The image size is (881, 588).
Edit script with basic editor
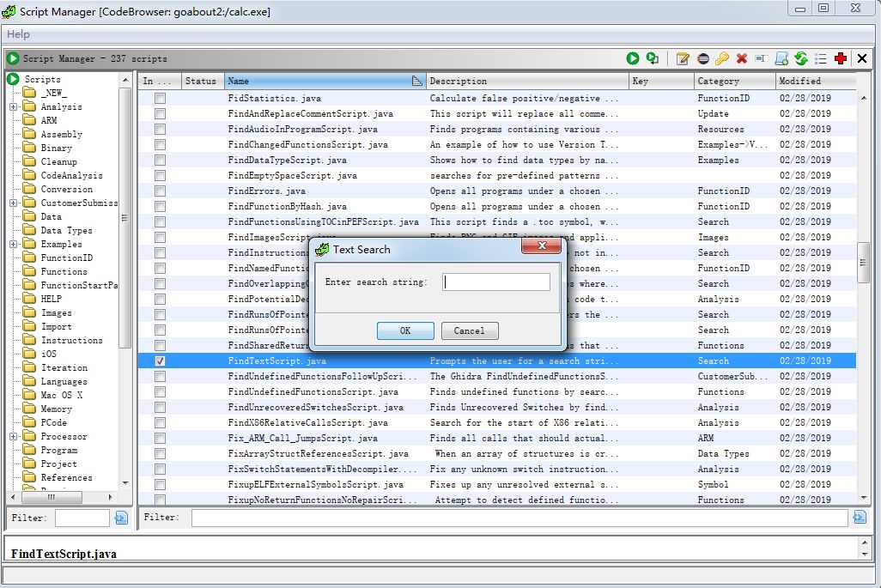(683, 58)
